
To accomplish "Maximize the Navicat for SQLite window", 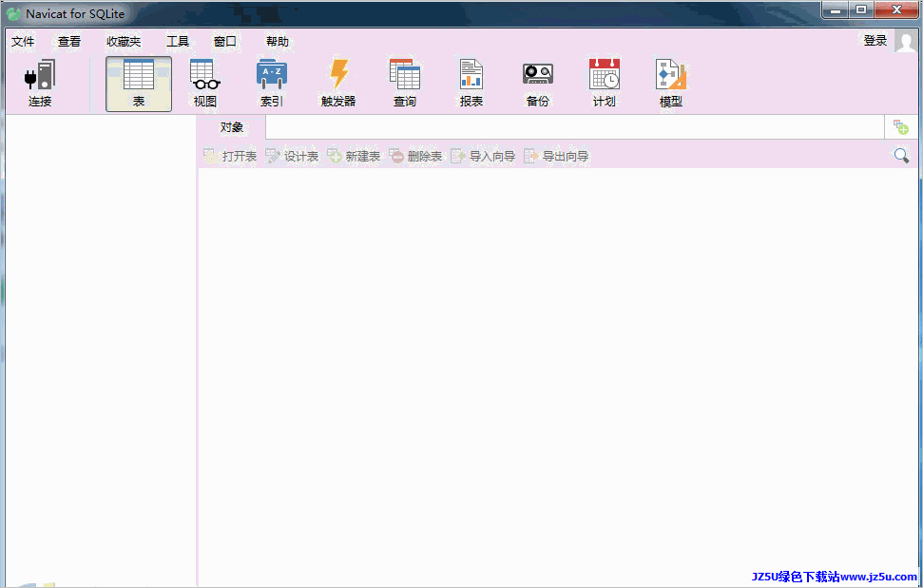I will point(861,10).
